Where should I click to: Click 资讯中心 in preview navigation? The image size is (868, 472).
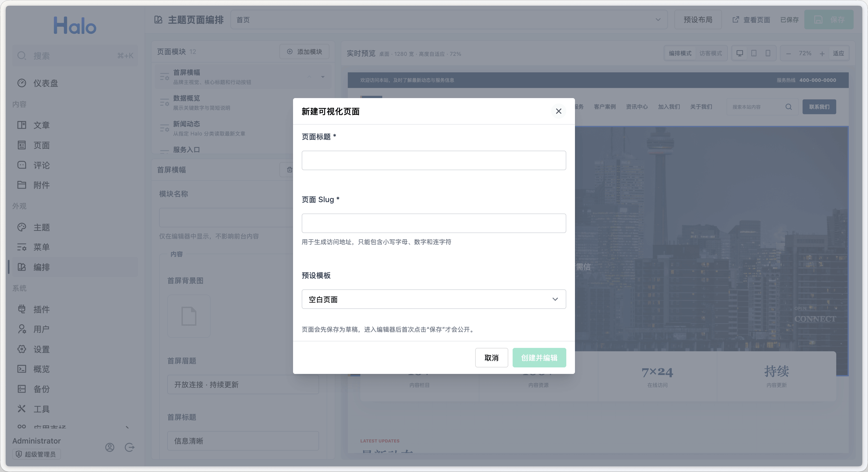point(636,107)
